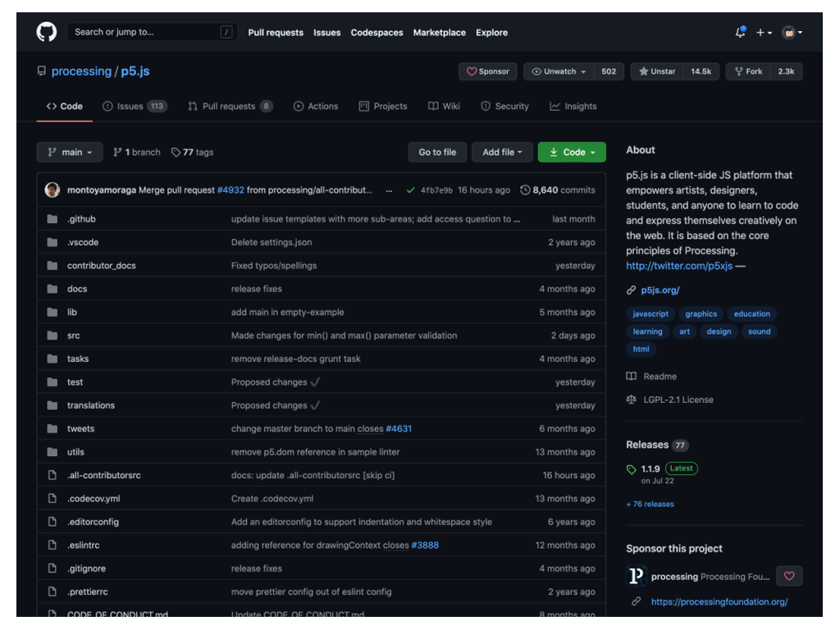Open the Add file dropdown
The height and width of the screenshot is (630, 840).
[501, 152]
